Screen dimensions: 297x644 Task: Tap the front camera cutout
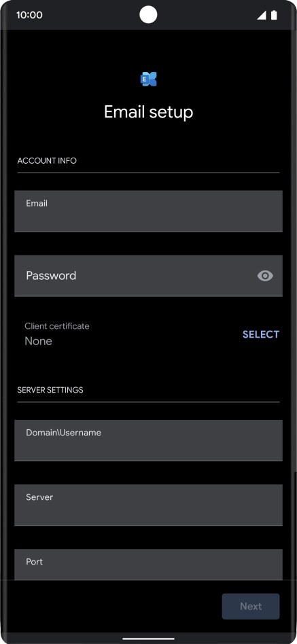click(x=148, y=15)
